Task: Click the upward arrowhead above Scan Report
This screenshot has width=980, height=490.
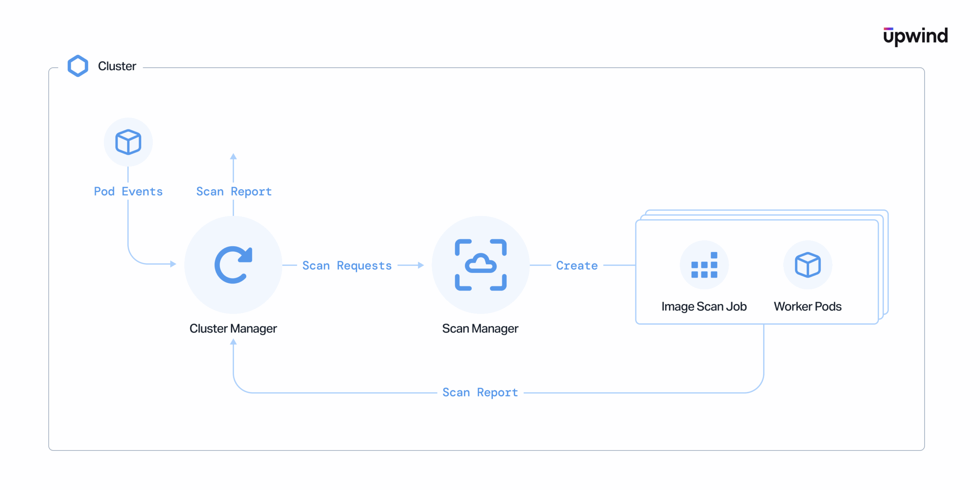Action: click(x=233, y=156)
